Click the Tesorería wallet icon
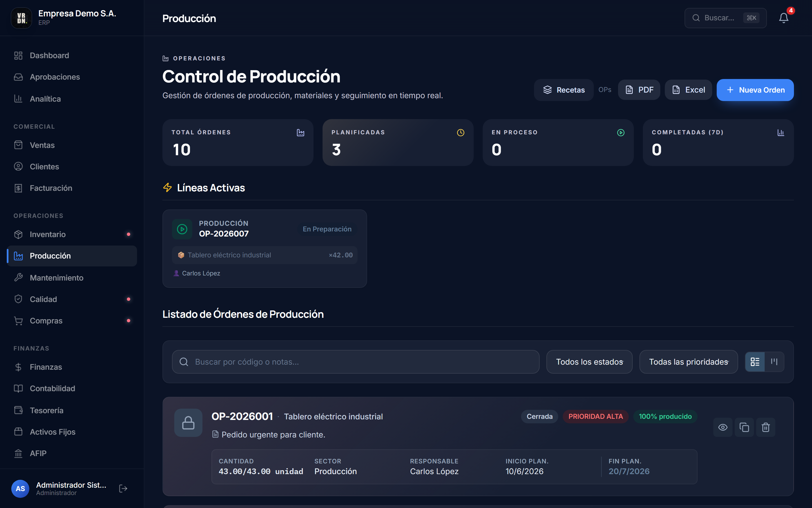The width and height of the screenshot is (812, 508). pyautogui.click(x=18, y=411)
